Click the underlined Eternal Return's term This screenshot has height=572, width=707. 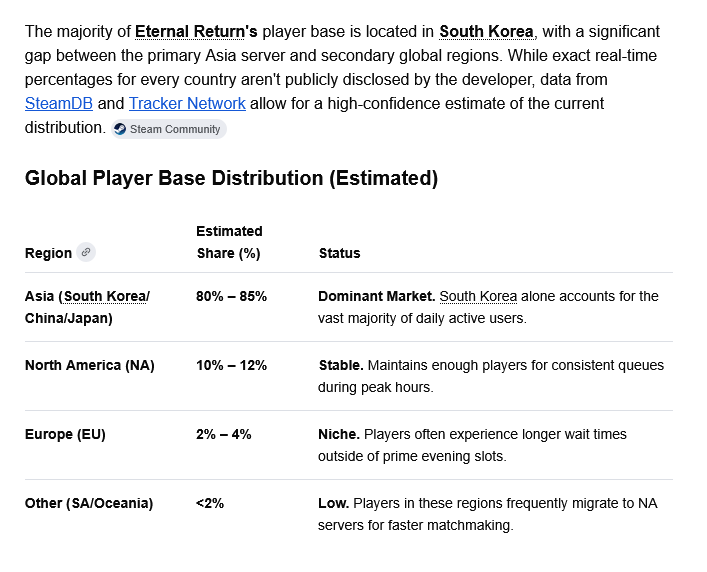coord(196,32)
